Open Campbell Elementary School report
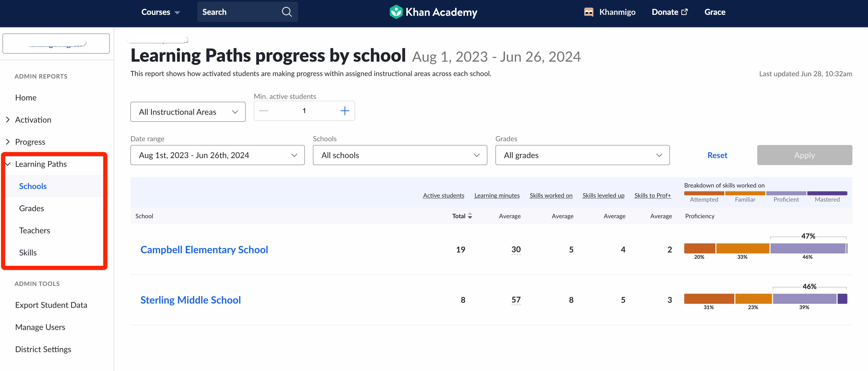 pos(204,249)
